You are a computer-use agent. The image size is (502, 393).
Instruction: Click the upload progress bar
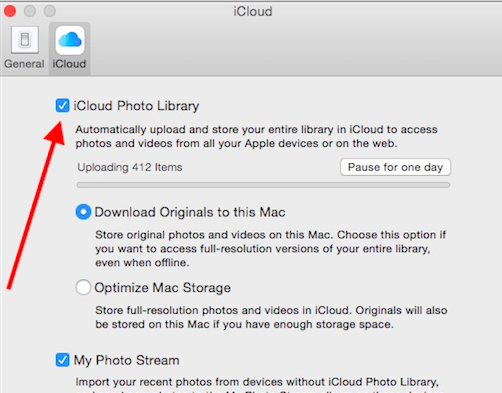(263, 185)
